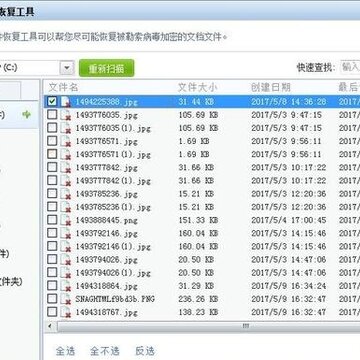Click the file size 236.26 KB cell
Screen dimensions: 360x360
pos(198,299)
